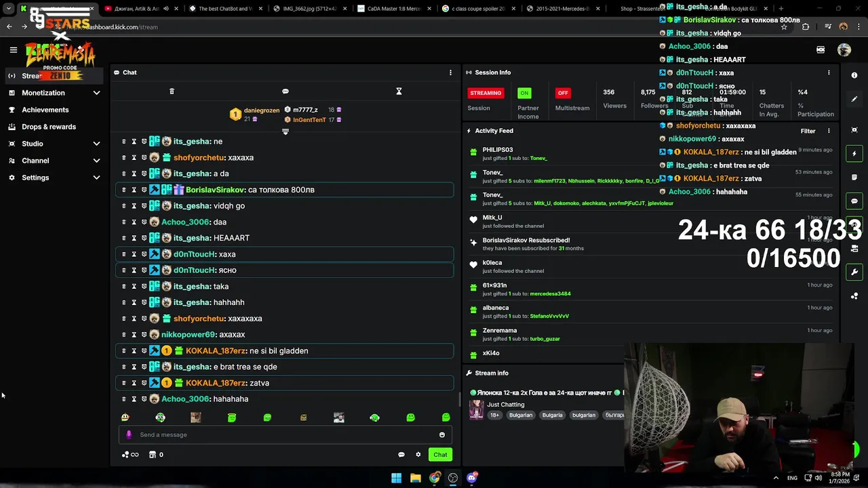Timeout shofyorchetu on xaxaxa message

(x=134, y=158)
